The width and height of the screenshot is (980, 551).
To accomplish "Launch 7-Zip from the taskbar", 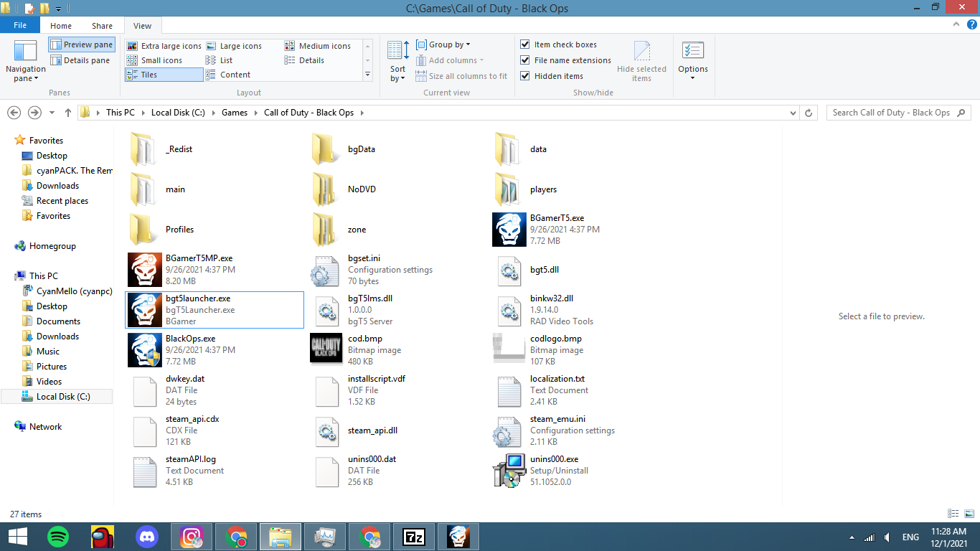I will click(x=414, y=537).
